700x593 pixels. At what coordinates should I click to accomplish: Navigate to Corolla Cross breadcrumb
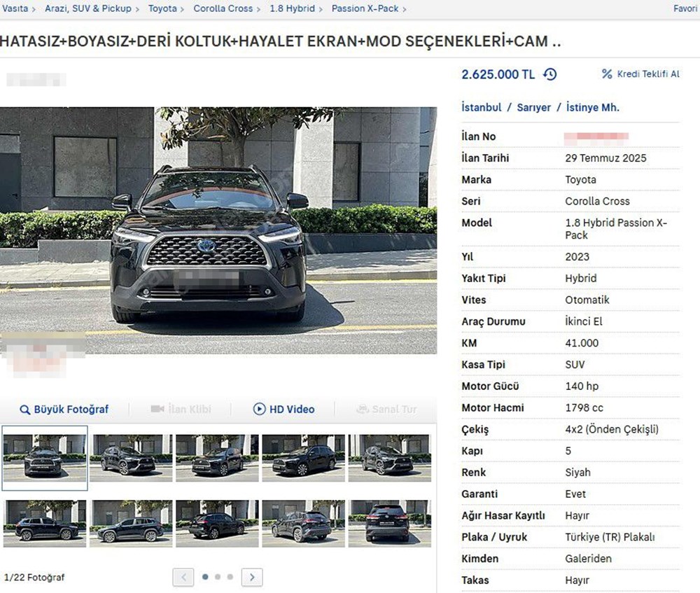[x=223, y=8]
